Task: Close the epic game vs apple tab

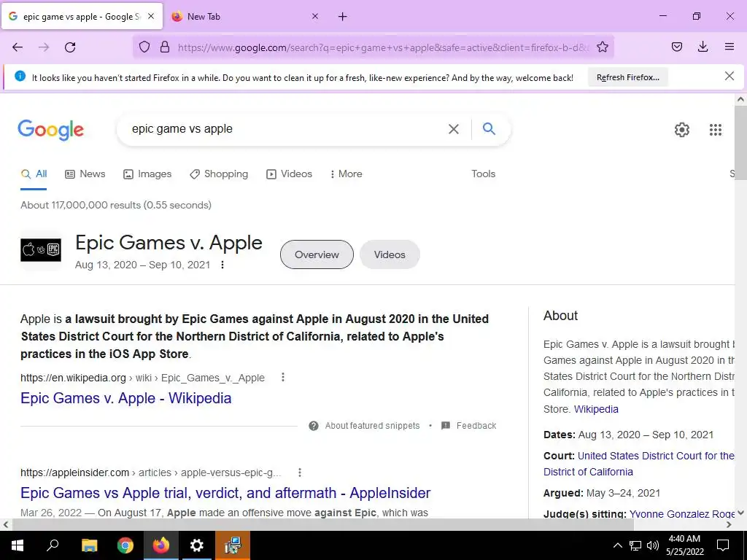Action: click(x=151, y=16)
